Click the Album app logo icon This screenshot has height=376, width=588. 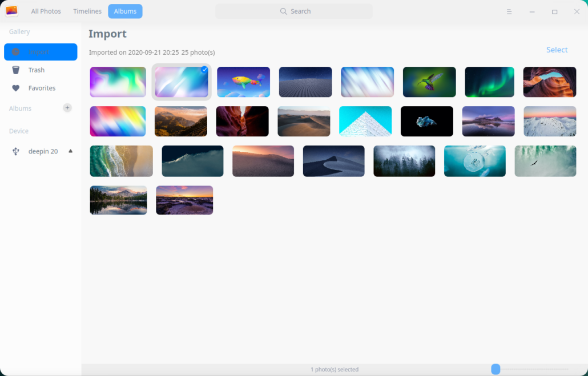click(x=11, y=11)
